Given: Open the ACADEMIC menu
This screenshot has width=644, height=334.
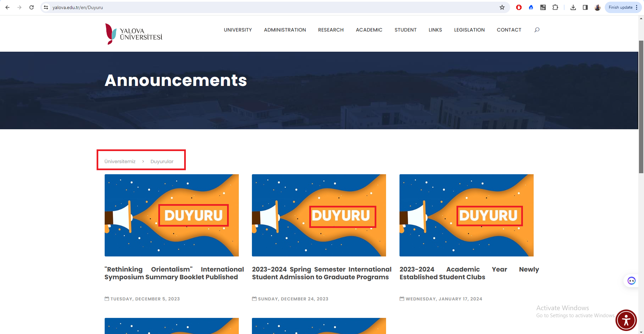Looking at the screenshot, I should [x=369, y=30].
